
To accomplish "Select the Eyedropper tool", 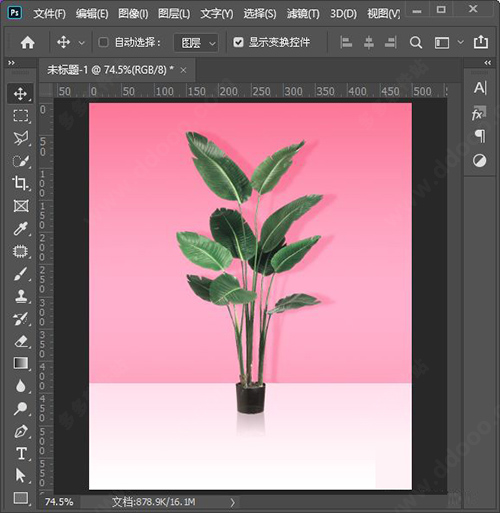I will [20, 229].
